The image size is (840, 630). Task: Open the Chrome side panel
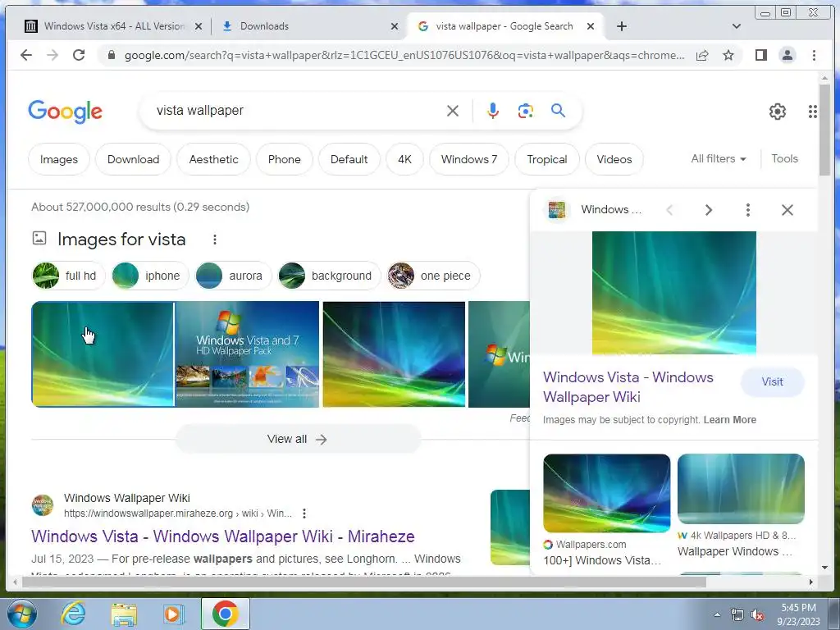[760, 55]
